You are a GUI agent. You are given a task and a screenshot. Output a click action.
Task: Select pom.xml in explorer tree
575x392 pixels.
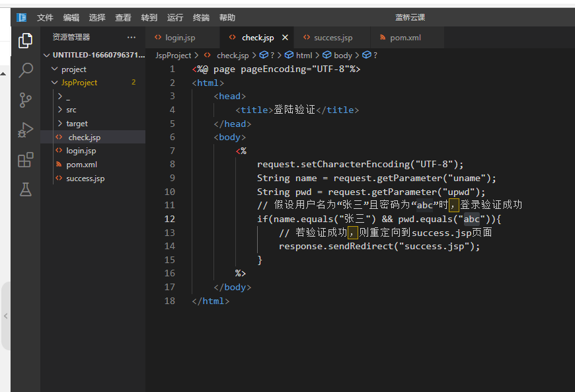tap(81, 165)
